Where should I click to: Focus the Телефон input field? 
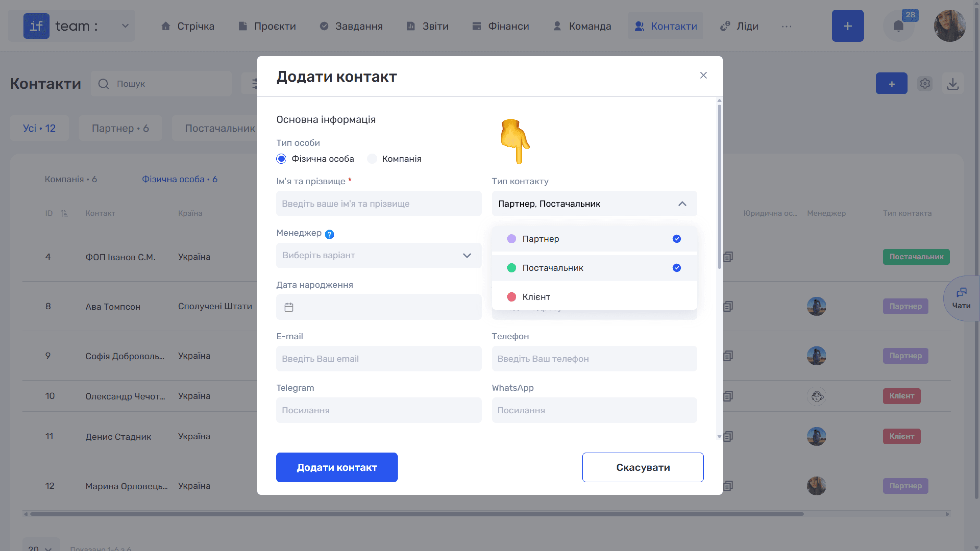pos(594,359)
